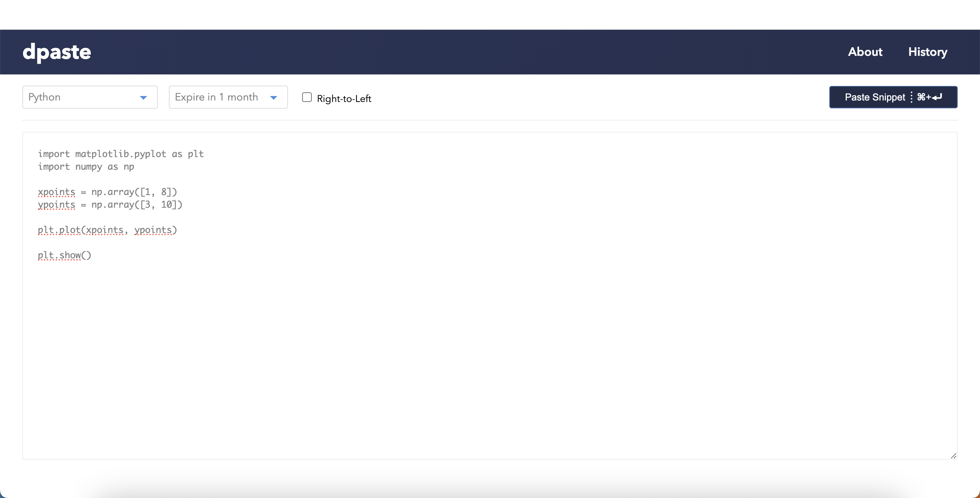Open the About page
This screenshot has height=498, width=980.
[x=865, y=52]
